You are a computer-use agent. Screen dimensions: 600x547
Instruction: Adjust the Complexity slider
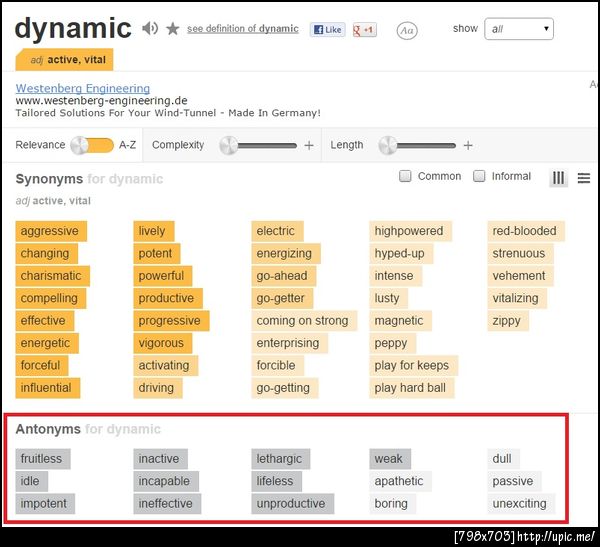pyautogui.click(x=258, y=145)
